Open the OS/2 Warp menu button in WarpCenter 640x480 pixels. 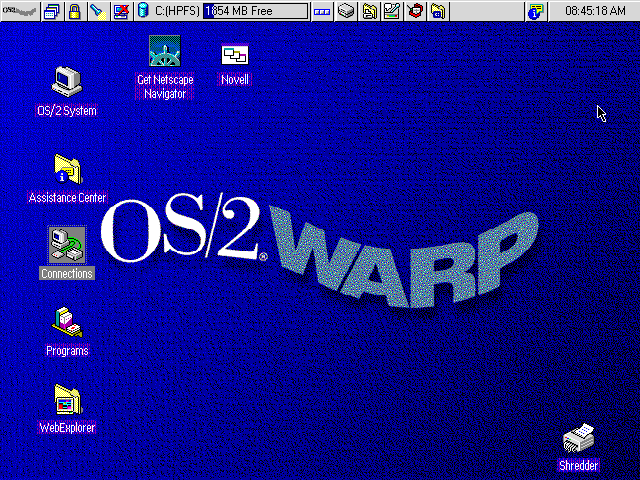(20, 11)
